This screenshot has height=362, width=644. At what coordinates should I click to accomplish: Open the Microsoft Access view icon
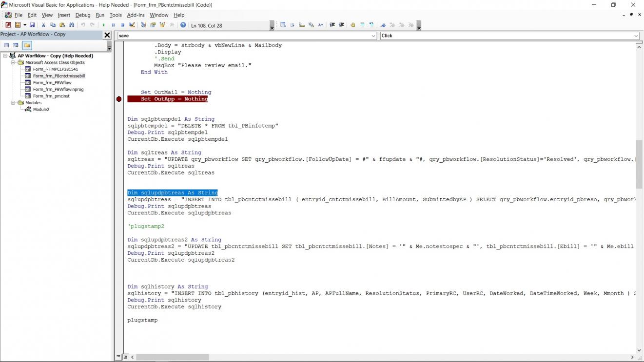click(x=8, y=25)
